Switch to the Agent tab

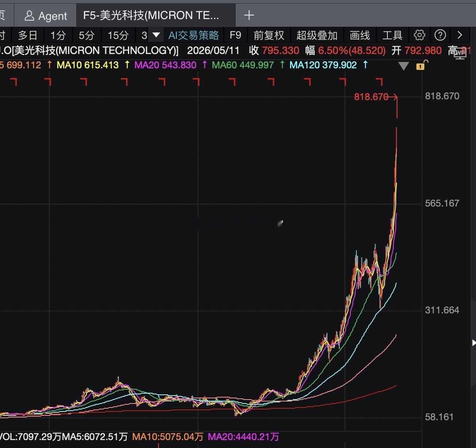[x=46, y=16]
